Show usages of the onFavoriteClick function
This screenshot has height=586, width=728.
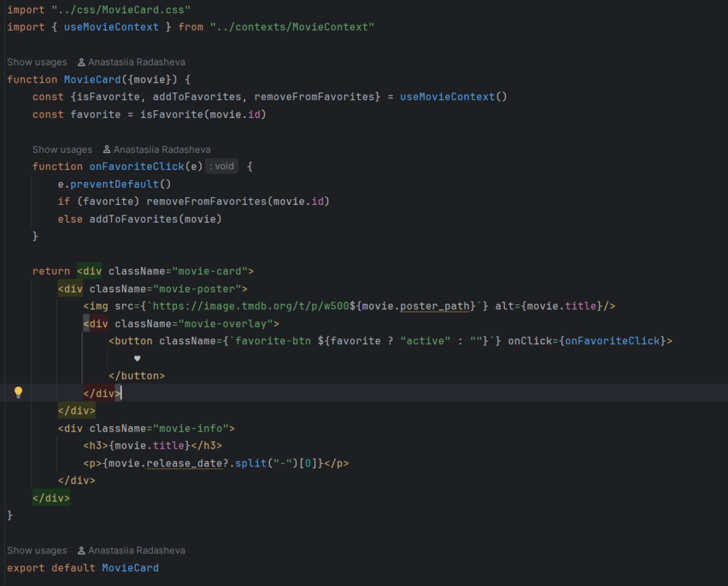click(x=62, y=149)
